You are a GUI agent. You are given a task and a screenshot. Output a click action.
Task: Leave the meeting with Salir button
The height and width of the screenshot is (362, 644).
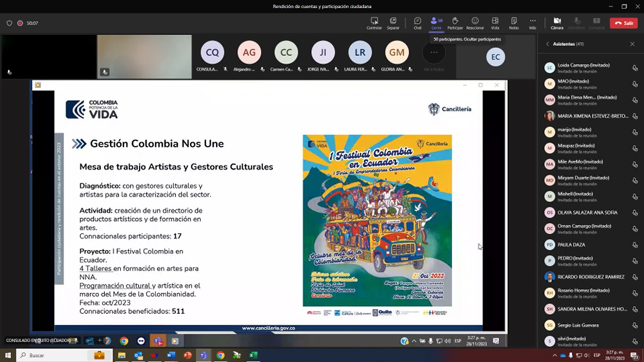[624, 23]
